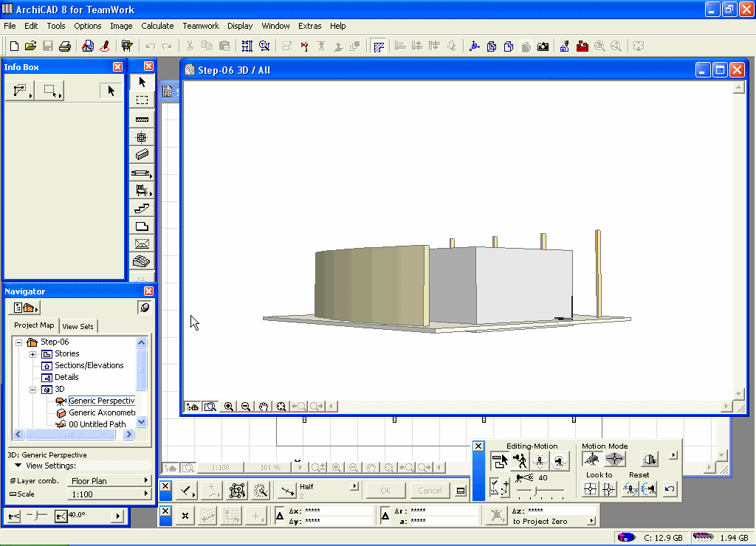The image size is (756, 546).
Task: Click the undo motion arrow in navigation palette
Action: [669, 489]
